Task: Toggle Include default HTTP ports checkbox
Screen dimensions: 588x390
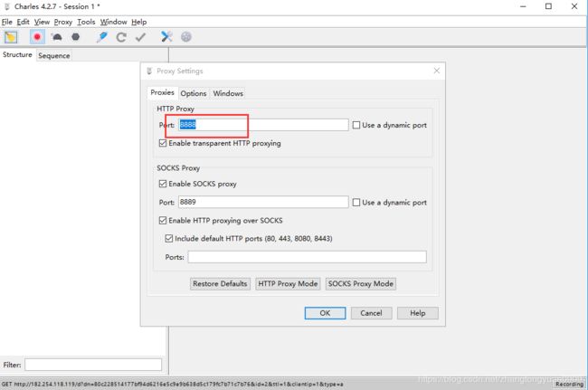Action: (169, 238)
